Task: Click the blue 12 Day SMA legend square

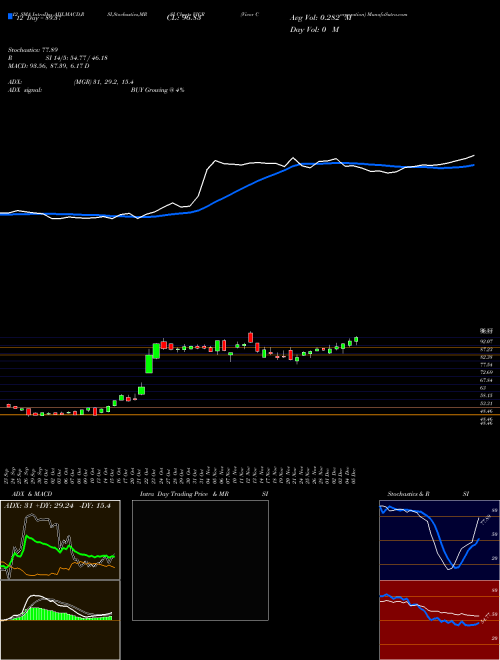Action: point(10,17)
